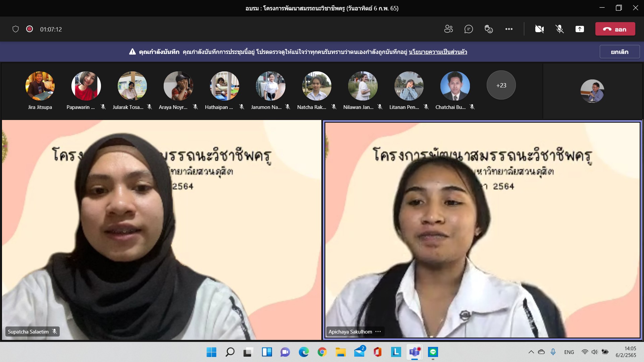
Task: Leave the meeting with red ออก button
Action: click(x=615, y=29)
